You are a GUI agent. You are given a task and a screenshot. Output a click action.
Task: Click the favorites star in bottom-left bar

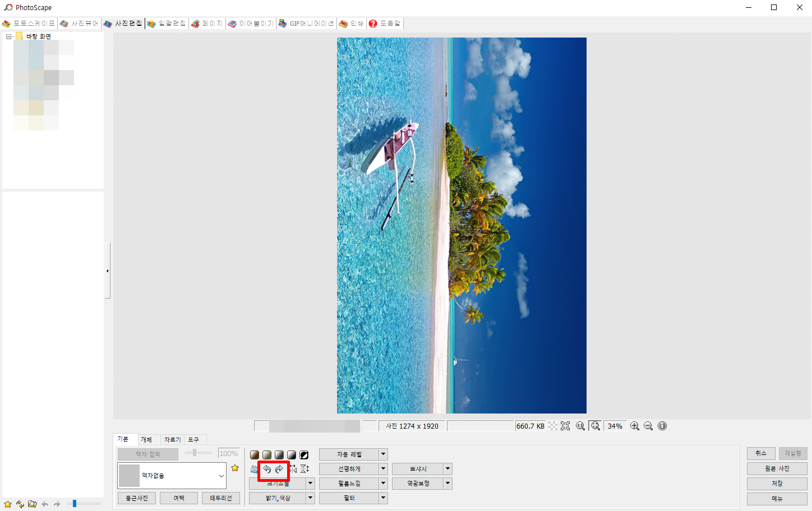8,504
